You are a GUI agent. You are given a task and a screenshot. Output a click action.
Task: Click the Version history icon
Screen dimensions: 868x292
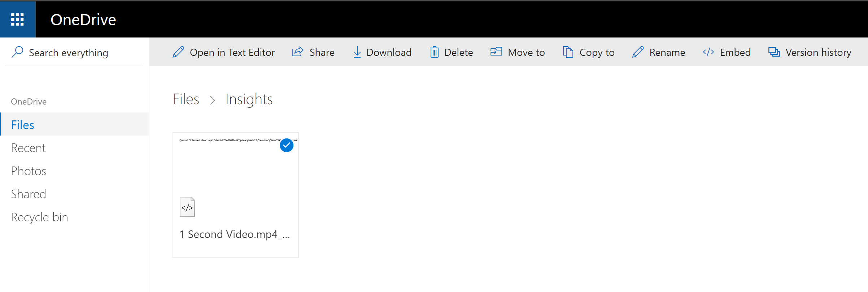(x=774, y=52)
